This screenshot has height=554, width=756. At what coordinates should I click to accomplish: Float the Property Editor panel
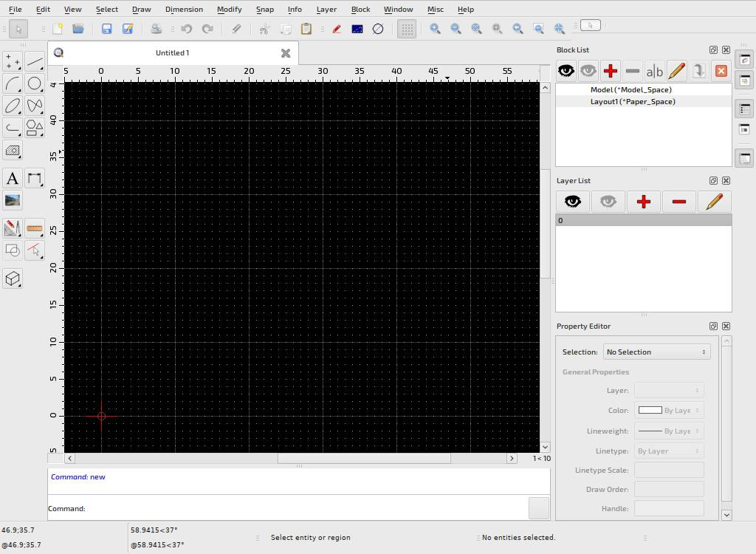coord(714,326)
